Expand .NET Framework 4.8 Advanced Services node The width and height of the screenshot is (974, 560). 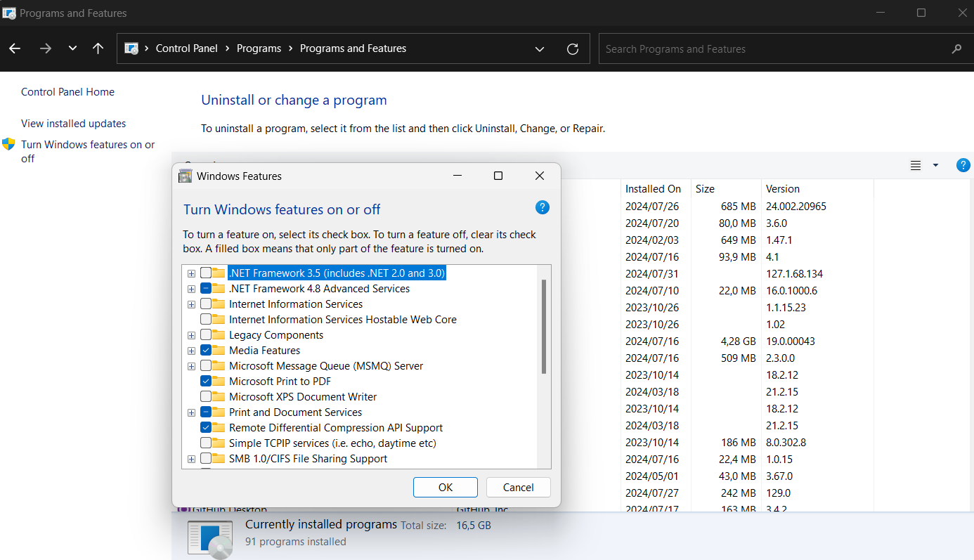(191, 289)
